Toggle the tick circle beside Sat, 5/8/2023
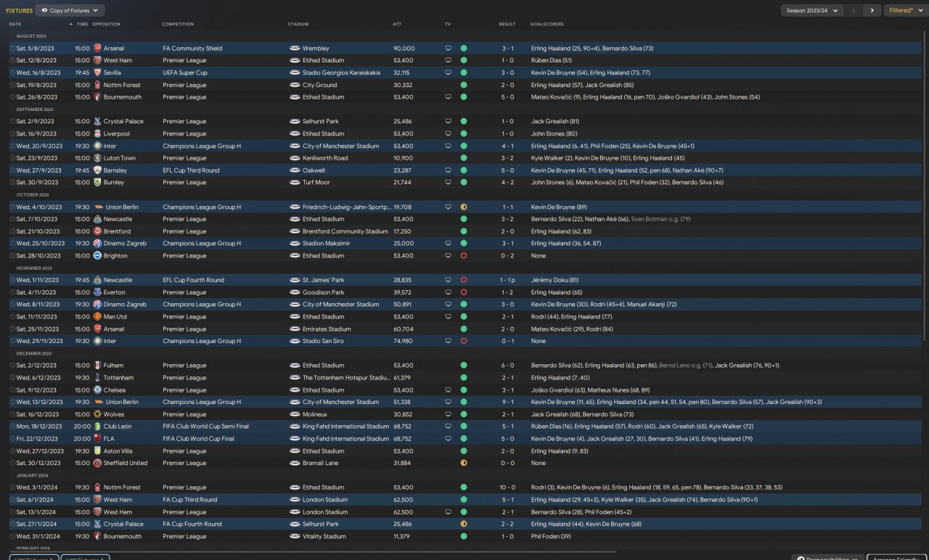 point(12,49)
